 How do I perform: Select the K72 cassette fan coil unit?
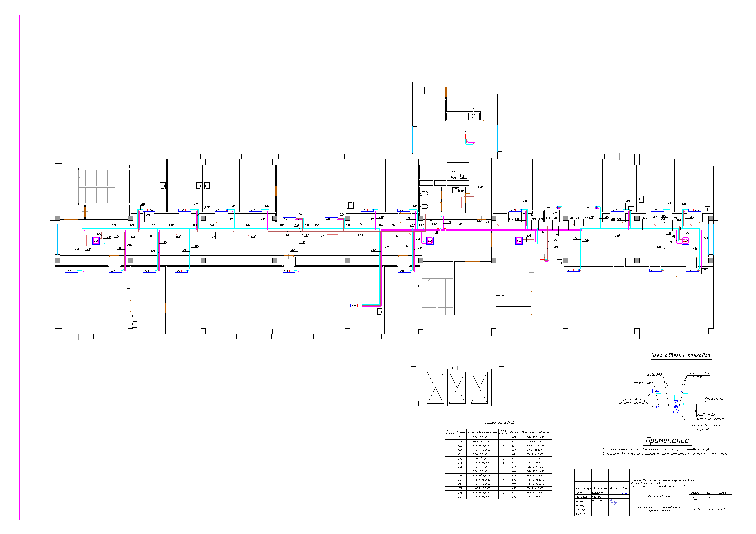(x=685, y=241)
